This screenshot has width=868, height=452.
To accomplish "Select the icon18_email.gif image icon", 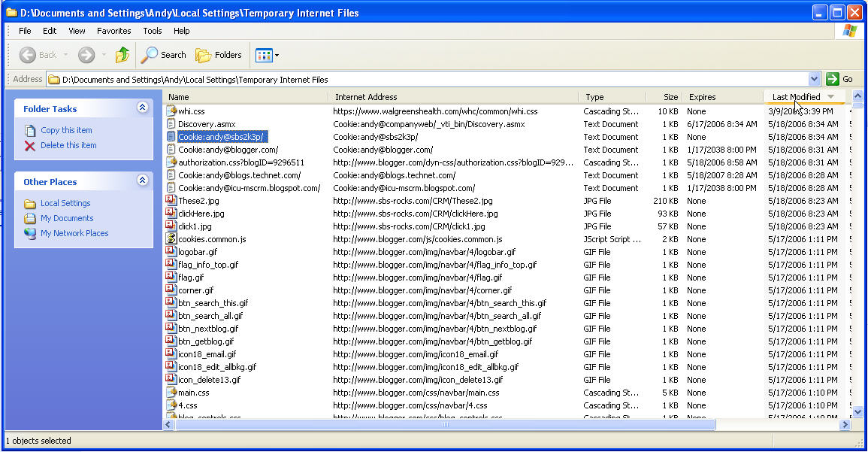I will coord(171,353).
